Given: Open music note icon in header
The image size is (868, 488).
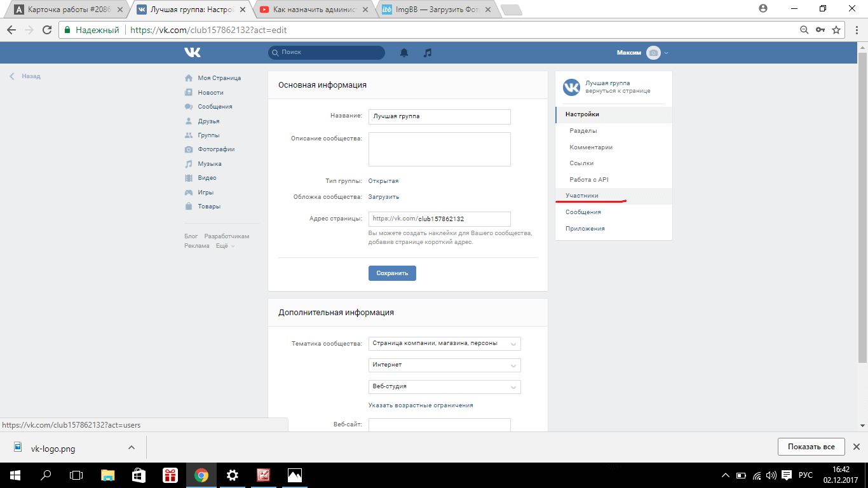Looking at the screenshot, I should click(x=428, y=53).
